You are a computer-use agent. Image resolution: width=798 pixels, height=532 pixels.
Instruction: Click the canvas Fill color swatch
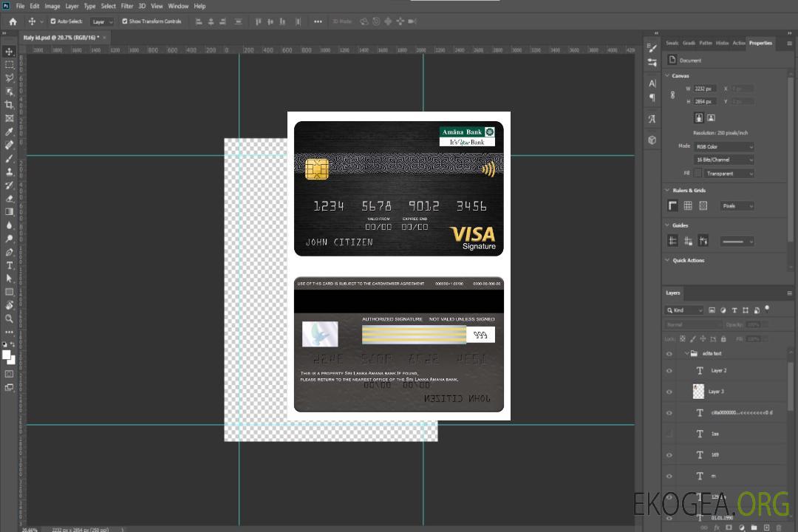[x=698, y=174]
